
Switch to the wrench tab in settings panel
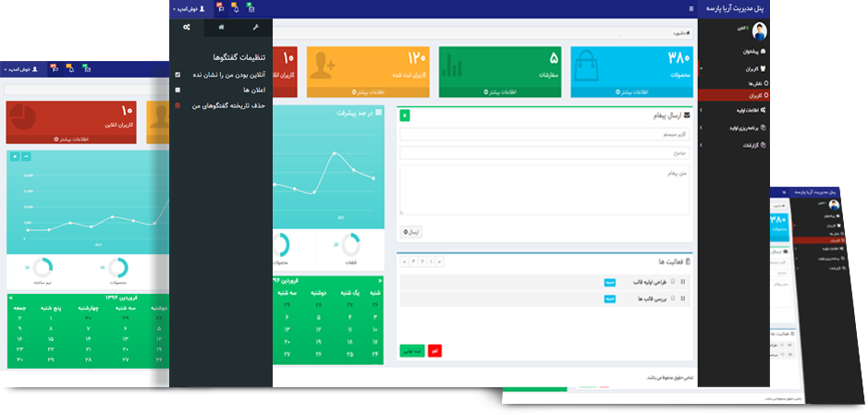coord(255,28)
